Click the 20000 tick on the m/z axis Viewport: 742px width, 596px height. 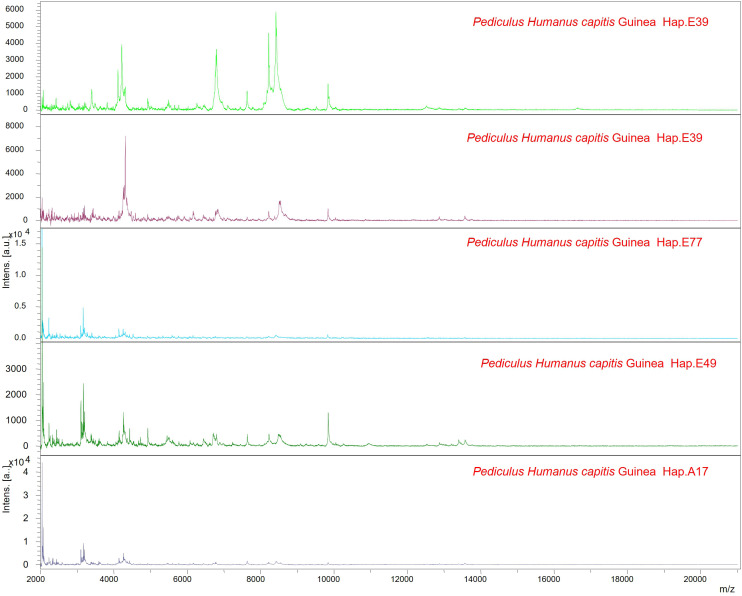(x=697, y=579)
